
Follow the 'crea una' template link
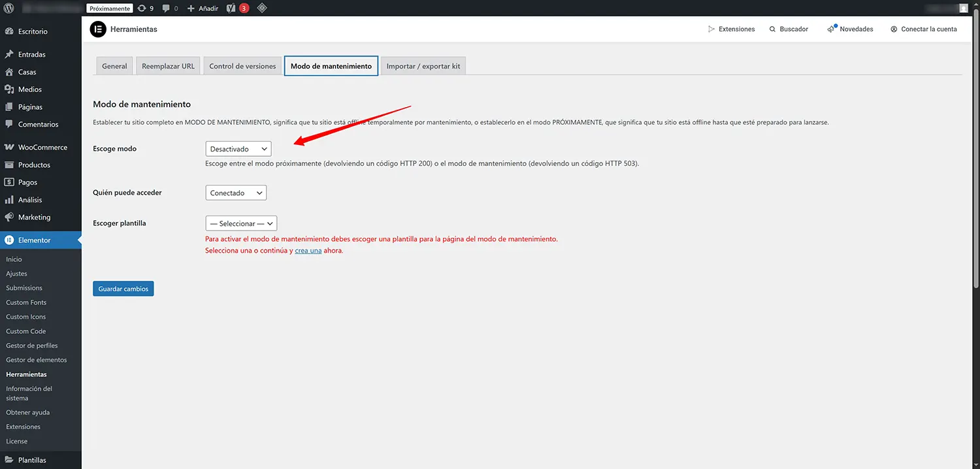pos(308,250)
